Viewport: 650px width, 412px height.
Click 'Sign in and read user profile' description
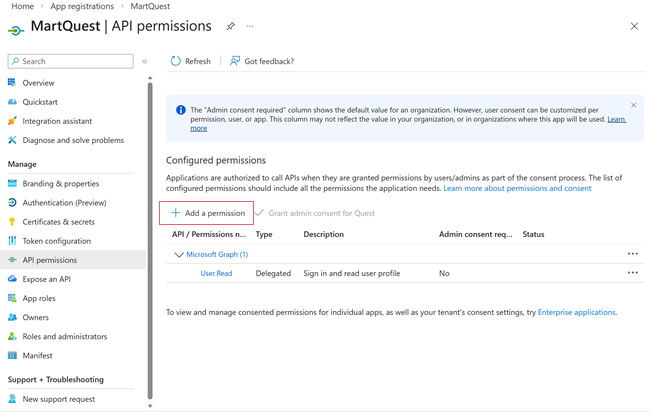(x=352, y=273)
